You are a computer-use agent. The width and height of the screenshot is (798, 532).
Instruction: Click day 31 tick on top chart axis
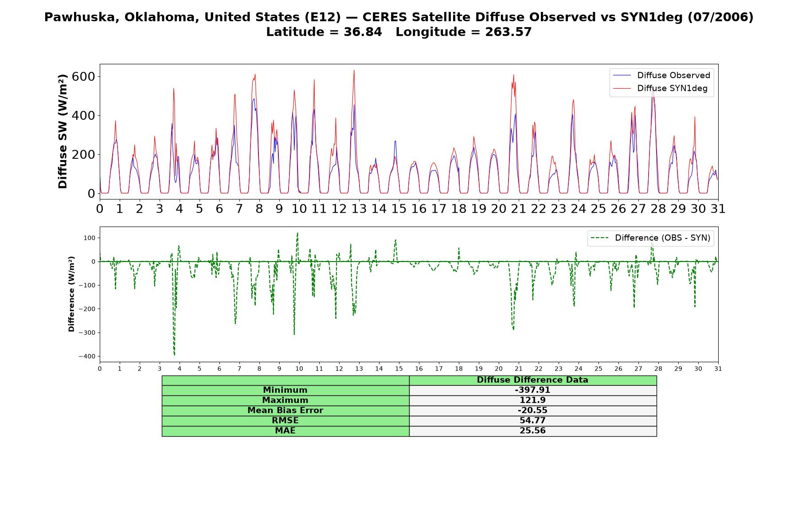click(718, 209)
